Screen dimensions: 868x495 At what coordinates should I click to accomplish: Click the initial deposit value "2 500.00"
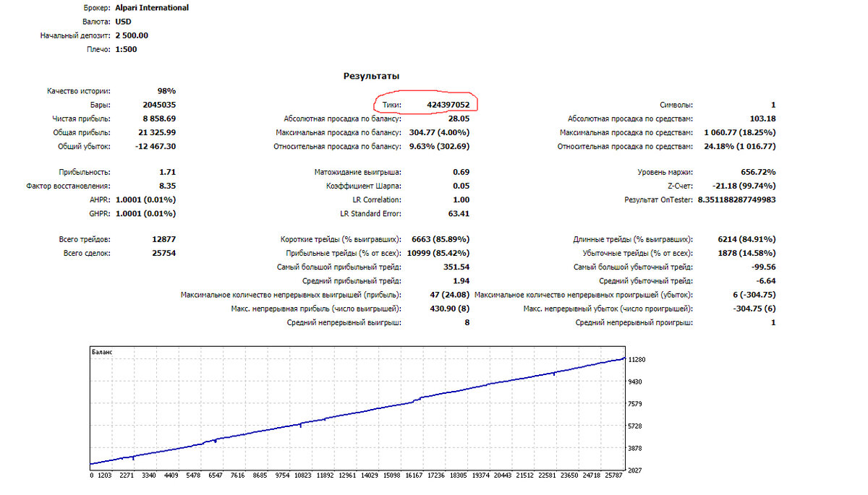[132, 35]
